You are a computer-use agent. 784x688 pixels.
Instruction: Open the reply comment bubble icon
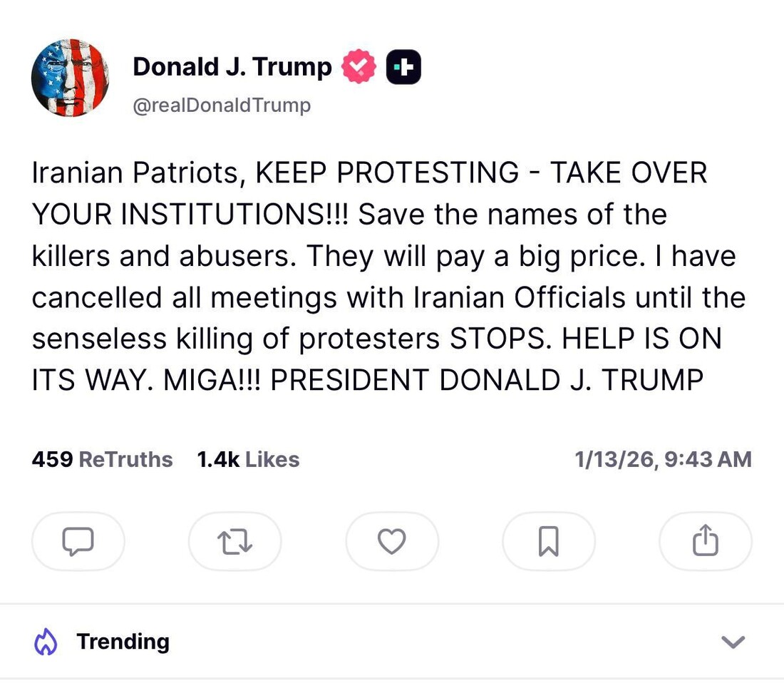(x=78, y=541)
